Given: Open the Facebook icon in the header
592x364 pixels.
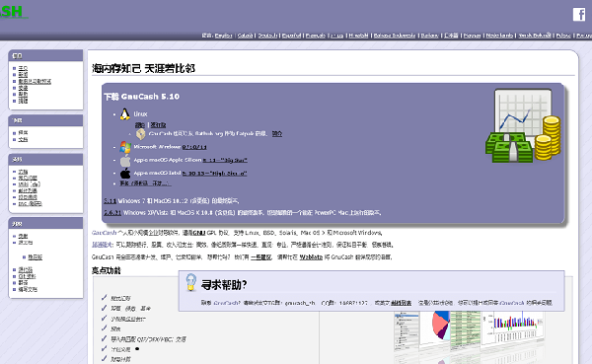Looking at the screenshot, I should [x=579, y=15].
